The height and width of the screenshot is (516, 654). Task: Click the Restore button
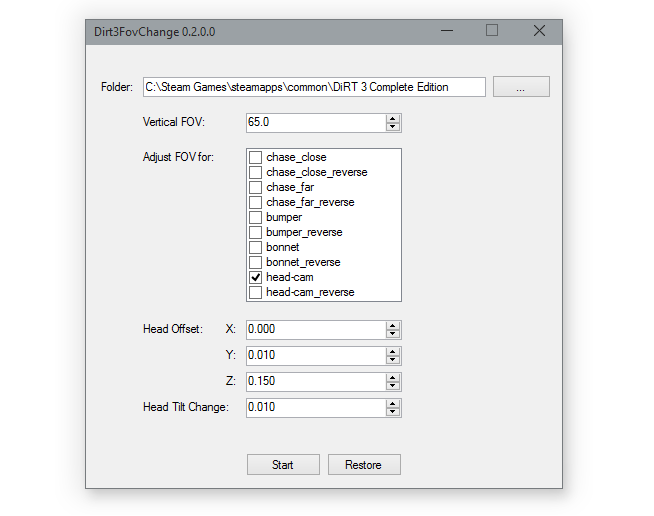pos(364,465)
